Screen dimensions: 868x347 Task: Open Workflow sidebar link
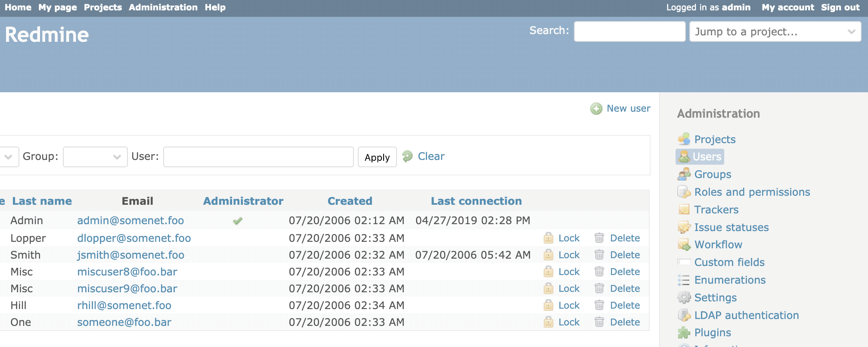pyautogui.click(x=718, y=244)
